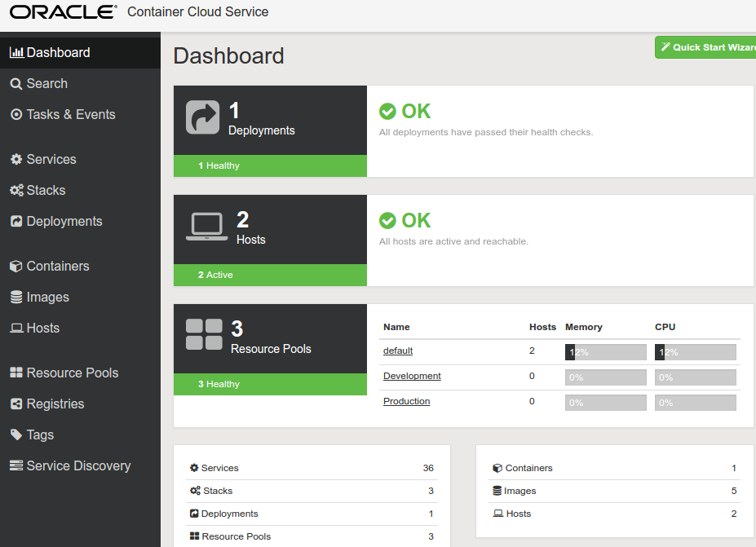Viewport: 756px width, 547px height.
Task: Click the default pool CPU usage bar
Action: (696, 352)
